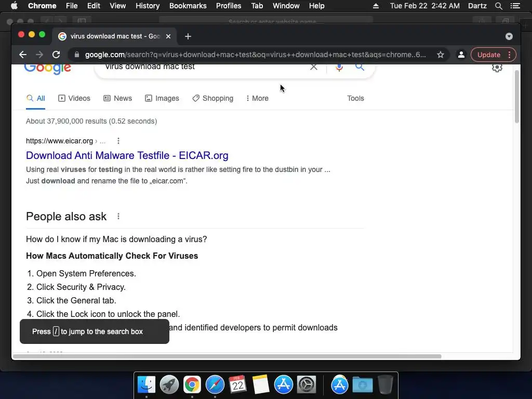The width and height of the screenshot is (532, 399).
Task: Open the Apple menu
Action: 14,6
